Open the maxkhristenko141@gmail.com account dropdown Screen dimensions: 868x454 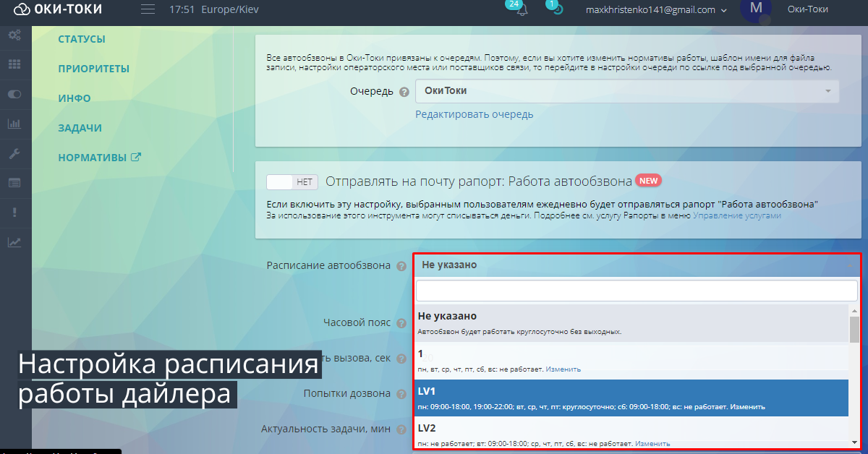click(656, 10)
